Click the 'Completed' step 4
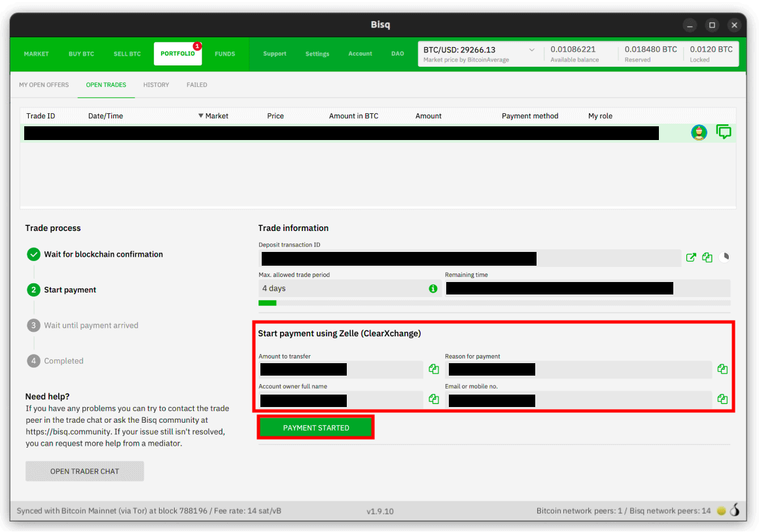Image resolution: width=759 pixels, height=532 pixels. pyautogui.click(x=55, y=361)
